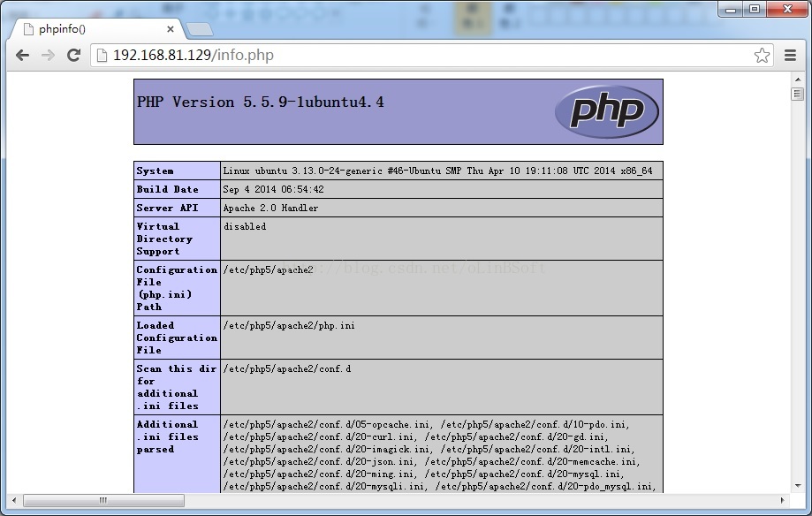Click the Virtual Directory Support label

click(x=164, y=239)
